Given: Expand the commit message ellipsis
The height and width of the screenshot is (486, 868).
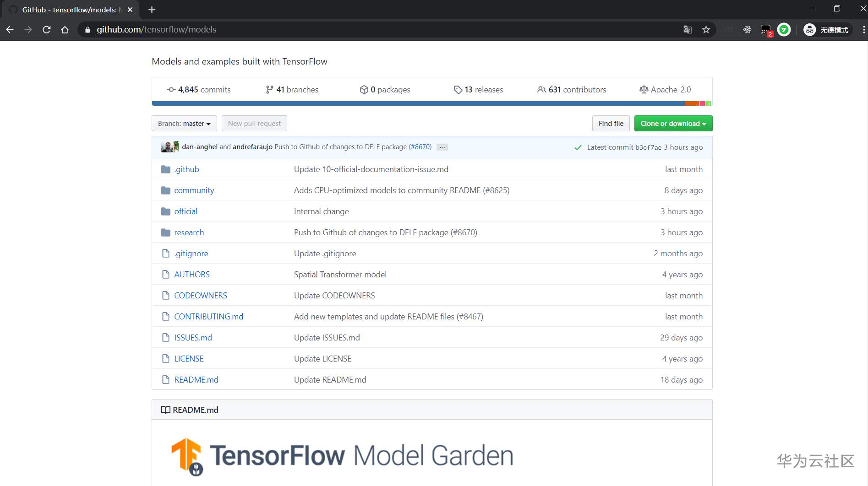Looking at the screenshot, I should click(x=442, y=147).
